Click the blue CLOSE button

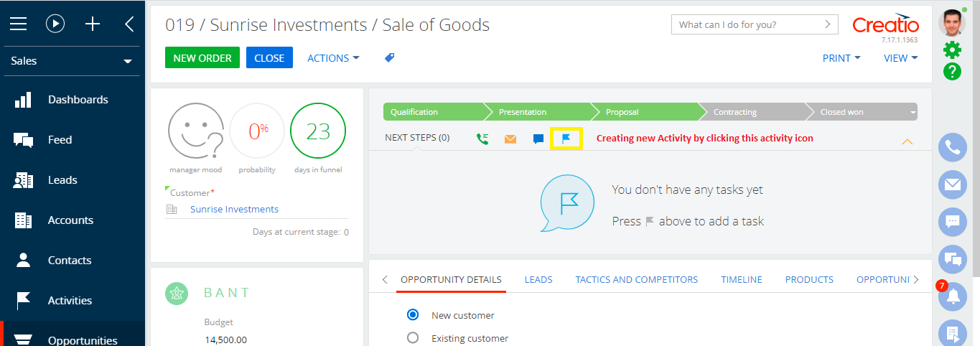click(x=269, y=58)
